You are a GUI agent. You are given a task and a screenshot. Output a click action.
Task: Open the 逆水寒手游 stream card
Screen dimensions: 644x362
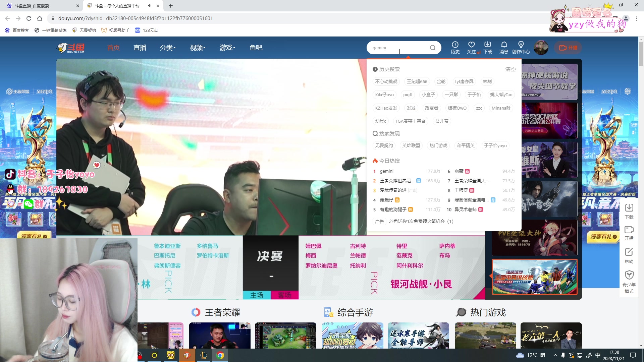418,336
